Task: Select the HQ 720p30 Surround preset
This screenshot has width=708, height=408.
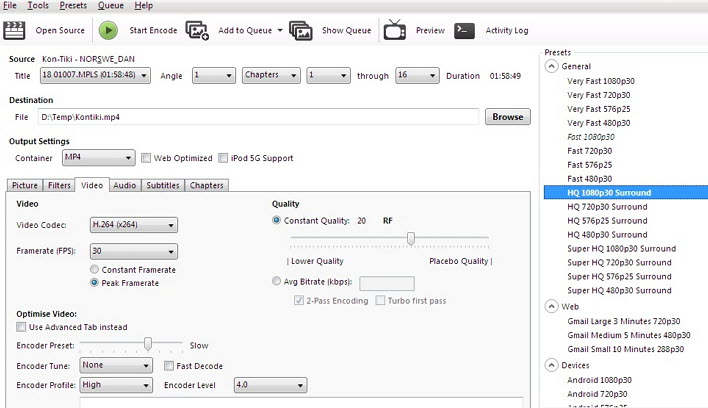Action: [x=607, y=207]
